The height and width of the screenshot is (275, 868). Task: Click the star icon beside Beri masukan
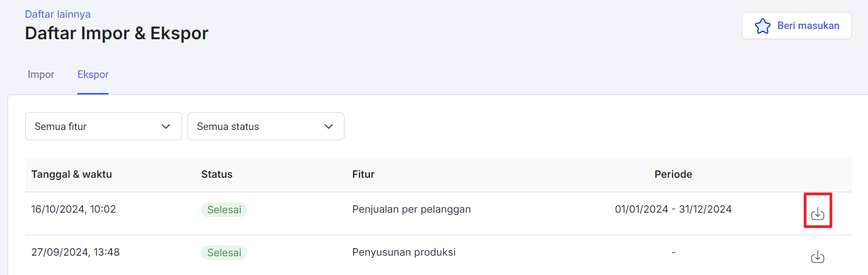[x=762, y=26]
